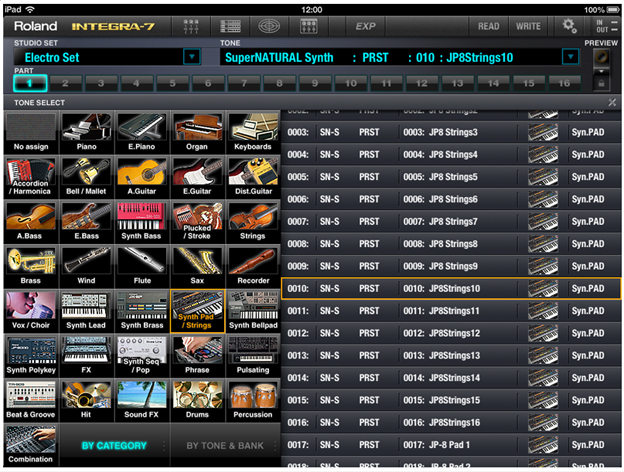The height and width of the screenshot is (472, 624).
Task: Pick tone 0012: JP8Strings12
Action: (451, 333)
